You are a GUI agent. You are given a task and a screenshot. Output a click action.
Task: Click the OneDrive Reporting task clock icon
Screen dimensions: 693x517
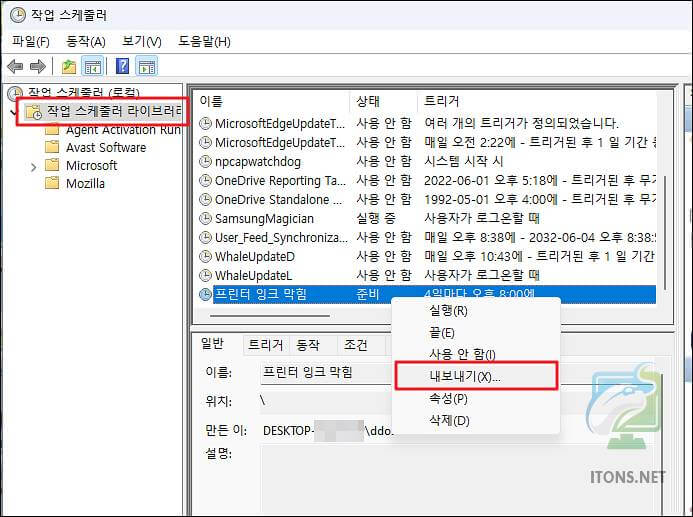(205, 180)
